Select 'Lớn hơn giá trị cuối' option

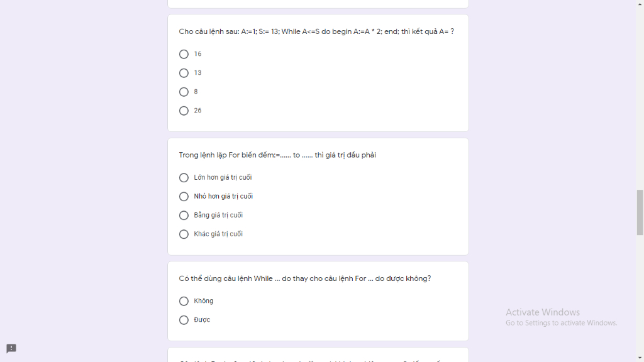pyautogui.click(x=184, y=178)
